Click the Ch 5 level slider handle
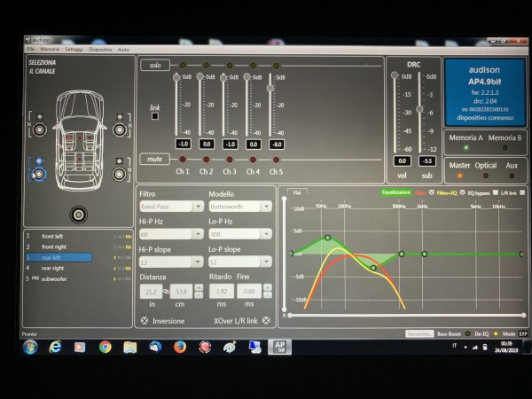This screenshot has width=532, height=399. point(270,88)
